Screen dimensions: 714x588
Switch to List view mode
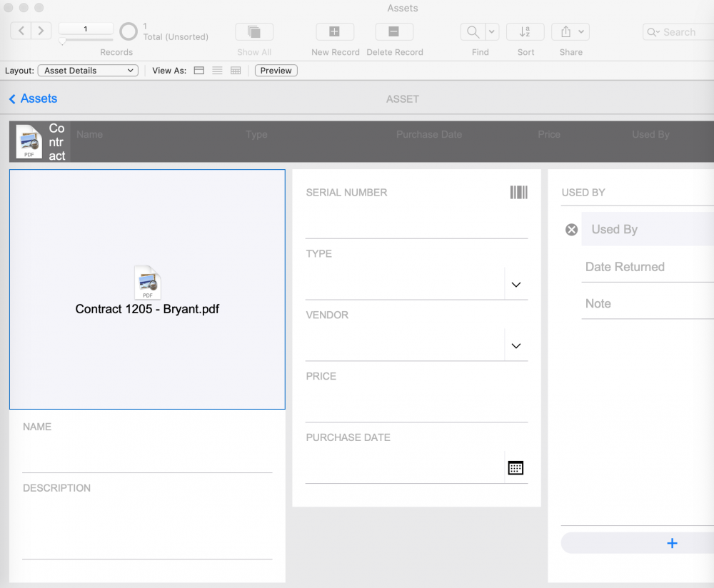point(217,71)
